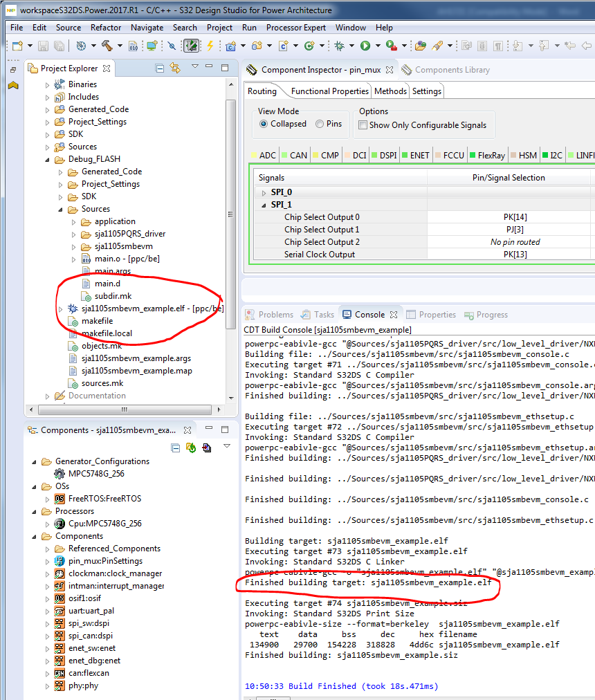Open the pin_mux:PinSettings component
The height and width of the screenshot is (700, 595).
pos(105,561)
